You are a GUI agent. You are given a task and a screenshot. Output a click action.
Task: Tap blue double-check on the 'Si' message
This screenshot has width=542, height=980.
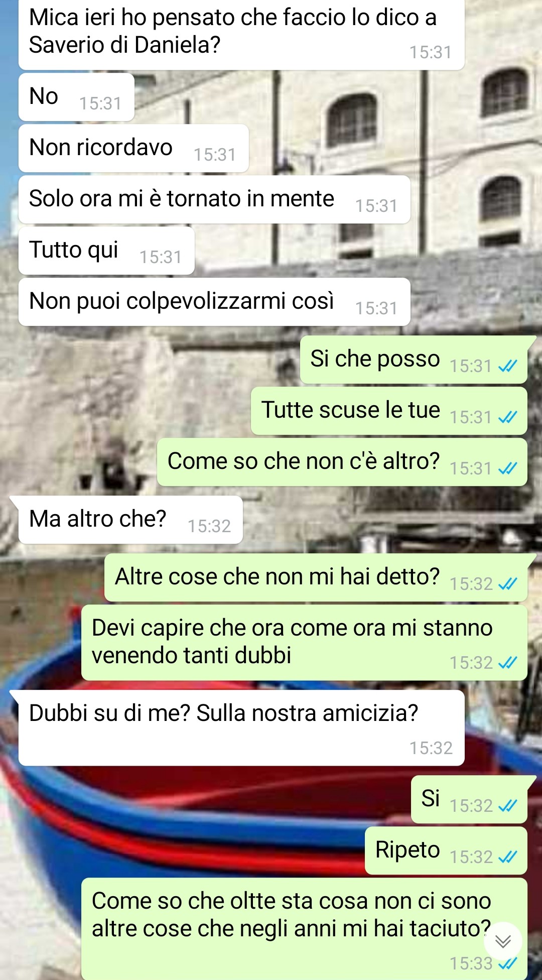point(507,806)
